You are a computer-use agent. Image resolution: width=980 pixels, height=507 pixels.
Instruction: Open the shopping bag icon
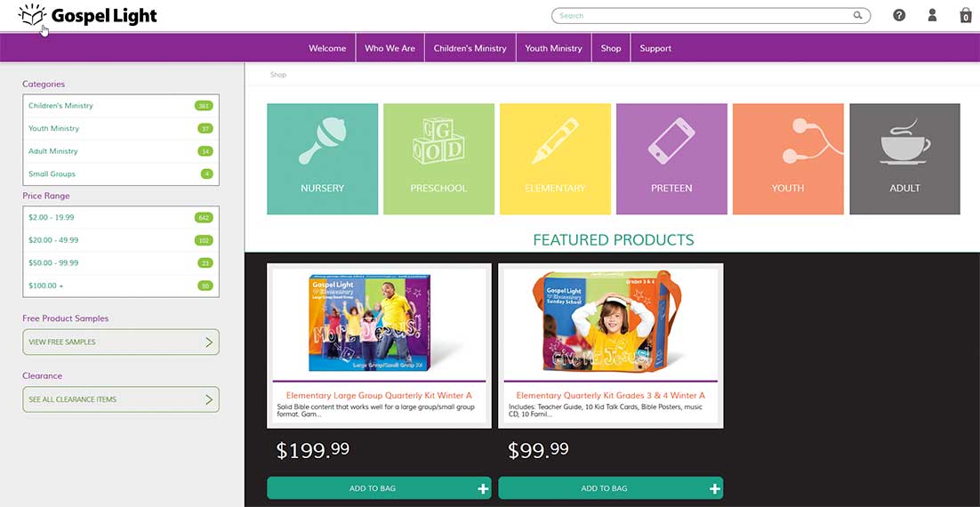click(966, 16)
